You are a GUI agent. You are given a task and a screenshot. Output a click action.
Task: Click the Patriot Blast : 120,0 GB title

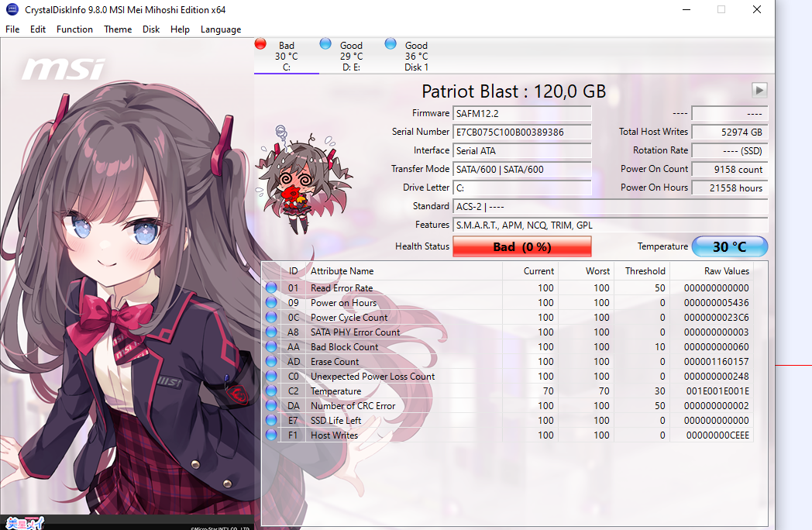514,91
